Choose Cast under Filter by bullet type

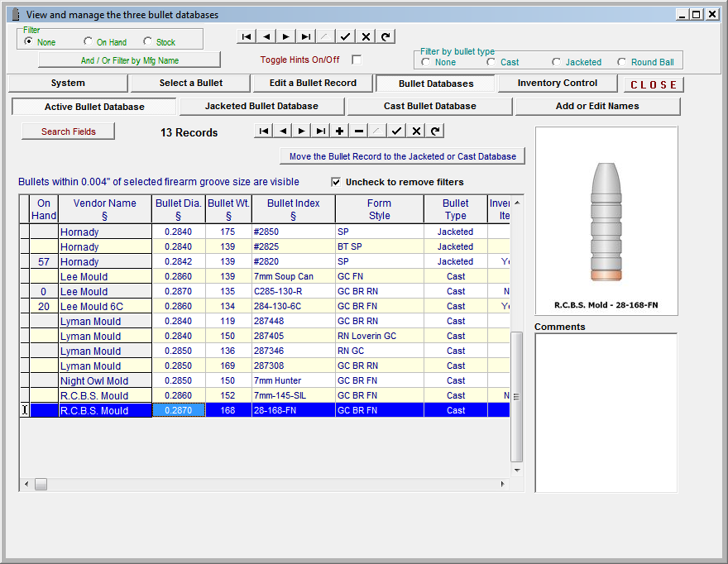click(491, 62)
